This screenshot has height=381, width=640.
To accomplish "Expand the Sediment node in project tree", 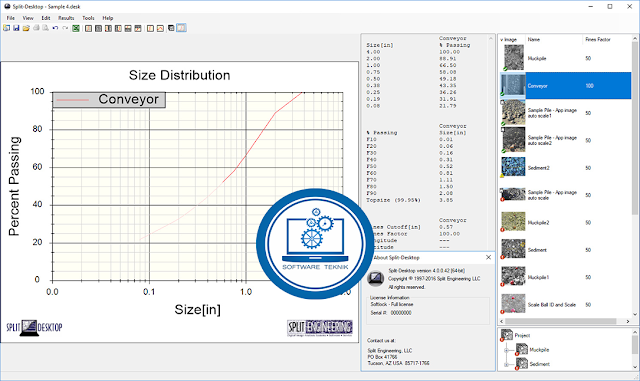I will point(506,364).
